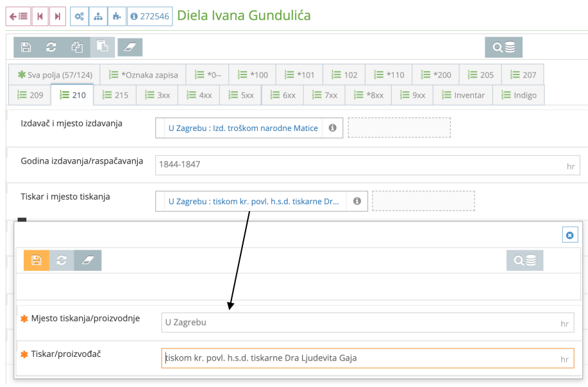This screenshot has width=588, height=387.
Task: Click the return-to-list arrow icon
Action: coord(19,16)
